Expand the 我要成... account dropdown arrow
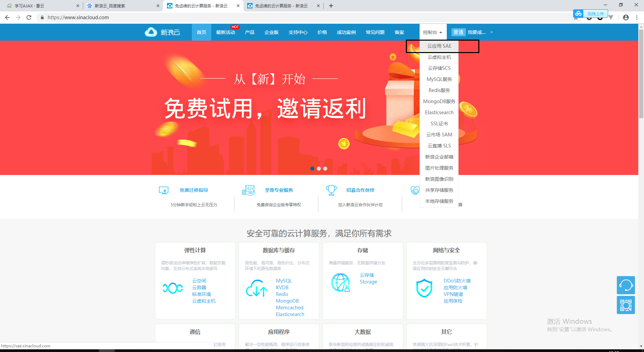 point(492,32)
